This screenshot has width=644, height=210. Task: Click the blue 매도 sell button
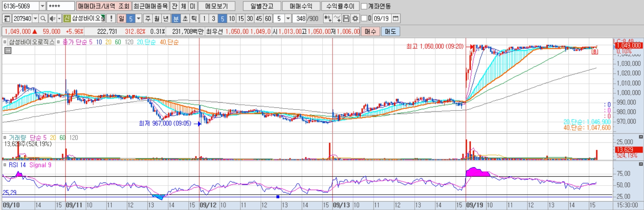pyautogui.click(x=390, y=31)
